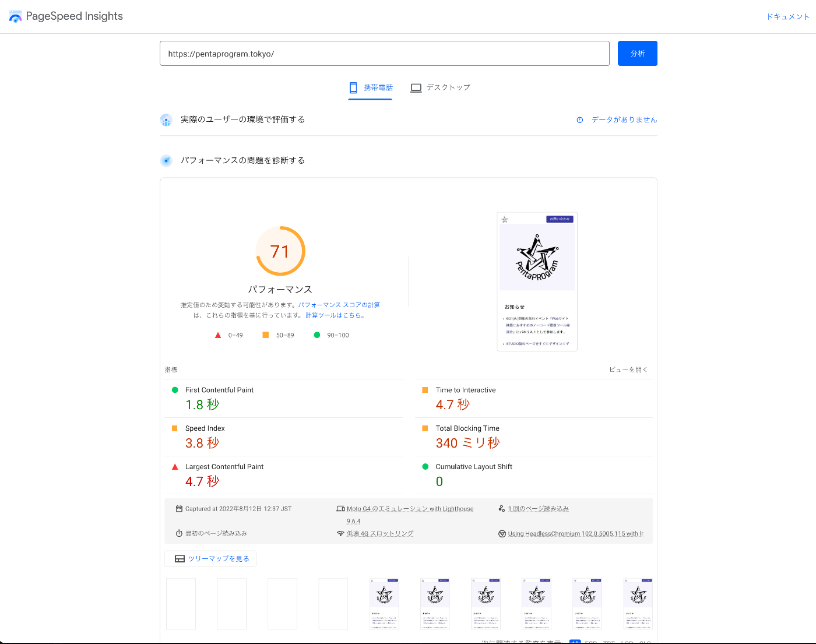Viewport: 816px width, 644px height.
Task: Click the calendar icon beside Captured at
Action: [x=179, y=509]
